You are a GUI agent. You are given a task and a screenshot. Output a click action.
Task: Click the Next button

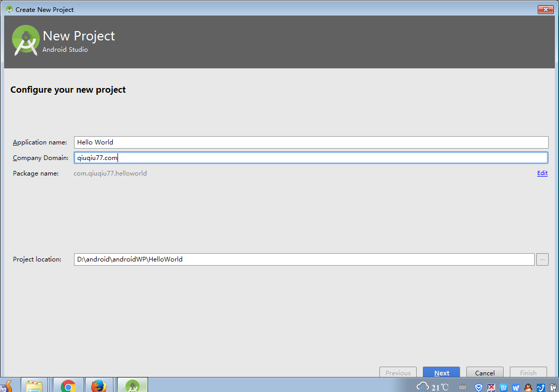pos(442,372)
